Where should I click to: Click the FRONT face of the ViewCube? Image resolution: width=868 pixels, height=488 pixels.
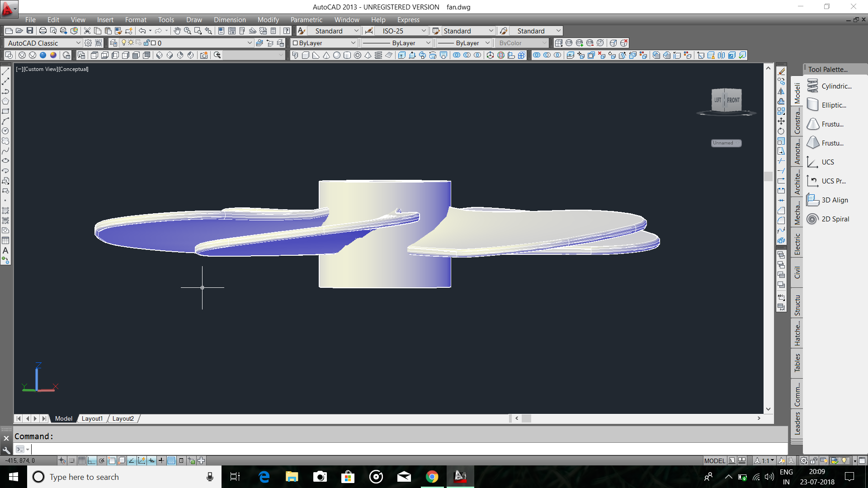pos(733,100)
